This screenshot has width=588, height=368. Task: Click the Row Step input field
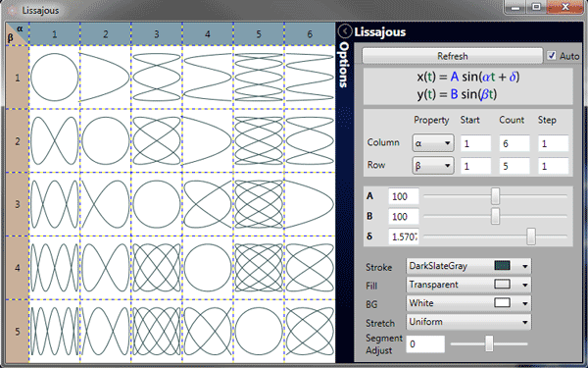pyautogui.click(x=553, y=166)
